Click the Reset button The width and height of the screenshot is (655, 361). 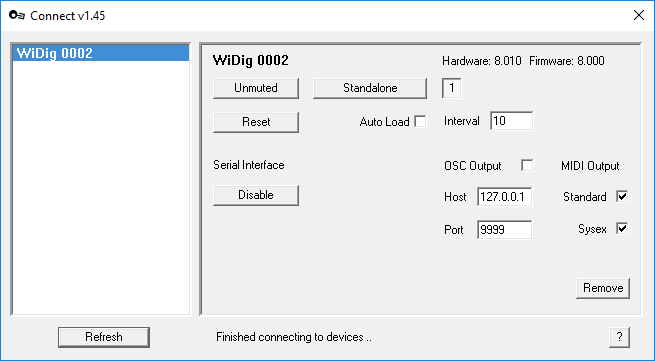coord(256,122)
